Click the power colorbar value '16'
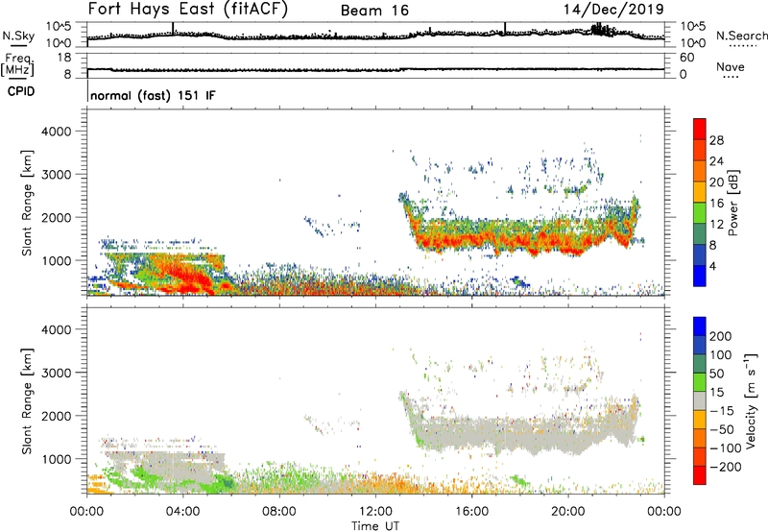The width and height of the screenshot is (768, 532). (x=716, y=204)
